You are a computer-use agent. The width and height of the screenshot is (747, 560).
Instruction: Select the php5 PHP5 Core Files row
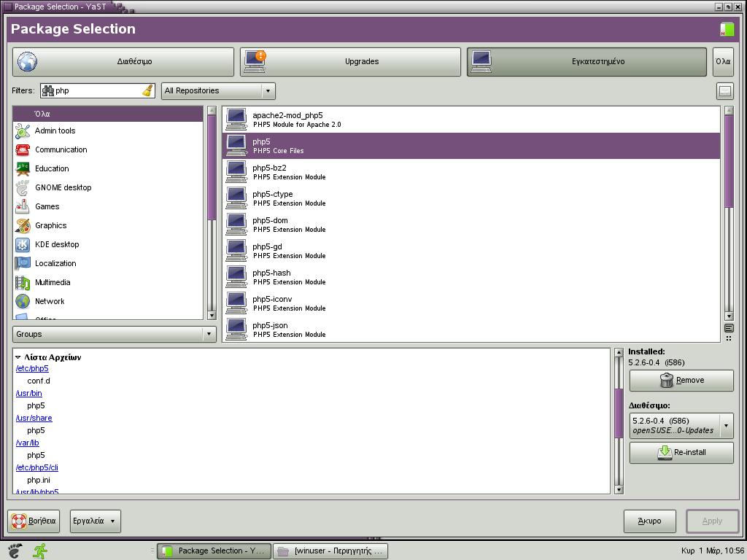tap(471, 146)
